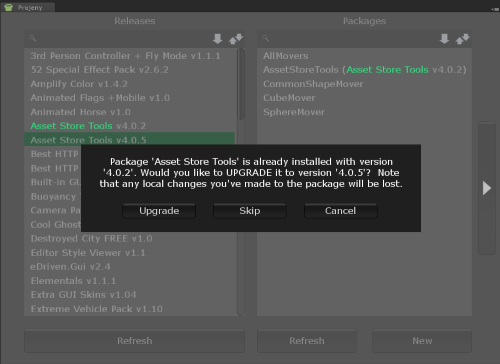Click the Releases sort-down arrow icon
The image size is (500, 364).
tap(218, 39)
